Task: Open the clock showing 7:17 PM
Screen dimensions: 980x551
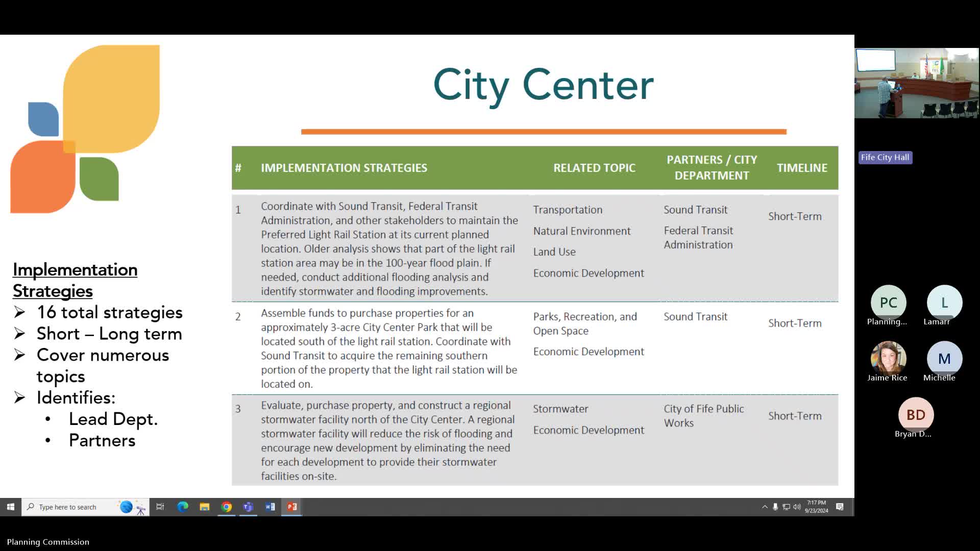Action: (817, 507)
